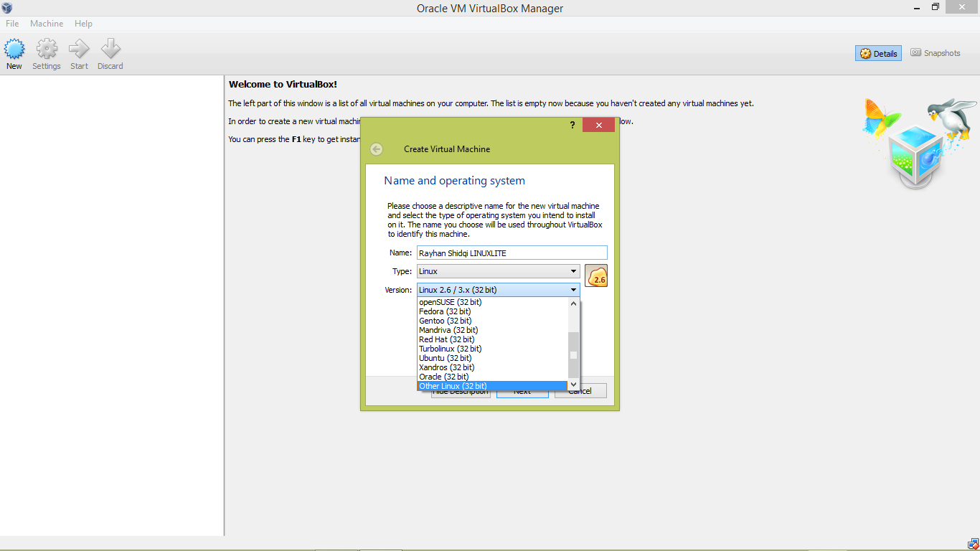
Task: Click the version list scroll-up arrow
Action: point(573,303)
